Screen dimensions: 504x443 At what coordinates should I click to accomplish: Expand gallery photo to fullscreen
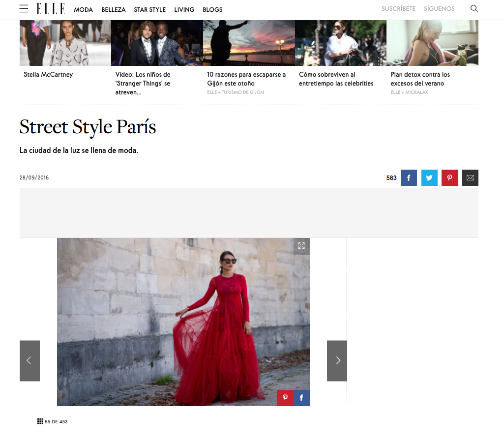301,246
